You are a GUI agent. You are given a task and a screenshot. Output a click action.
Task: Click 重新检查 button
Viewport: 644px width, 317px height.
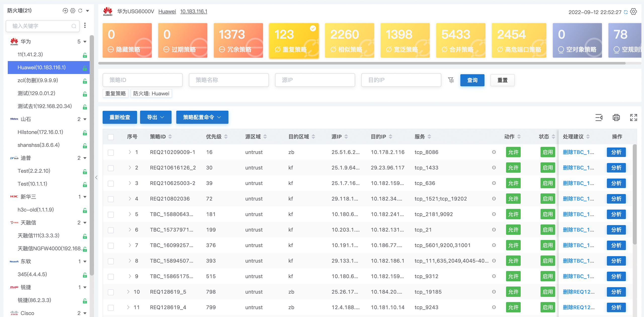(x=120, y=117)
